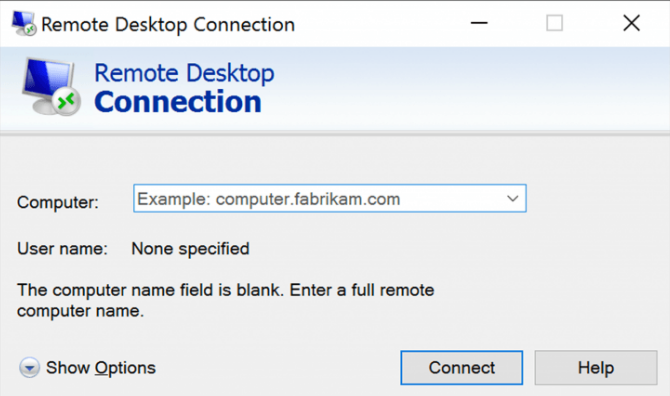The image size is (670, 396).
Task: Click the green arrows badge on banner icon
Action: coord(67,102)
